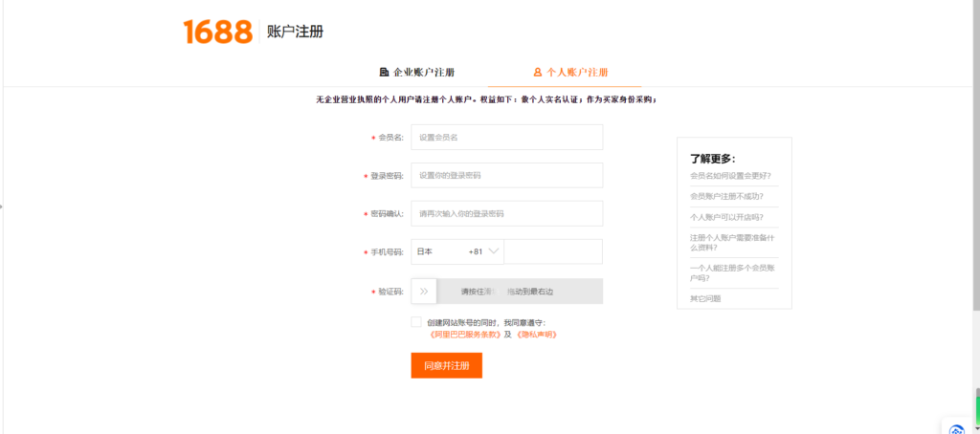Open the 日本 +81 country code dropdown
The height and width of the screenshot is (434, 980).
pos(457,251)
